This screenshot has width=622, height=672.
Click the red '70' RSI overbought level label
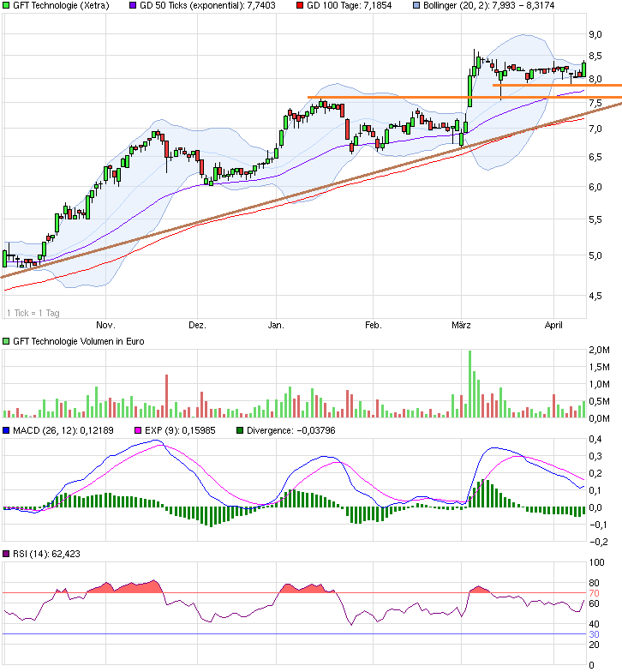595,593
